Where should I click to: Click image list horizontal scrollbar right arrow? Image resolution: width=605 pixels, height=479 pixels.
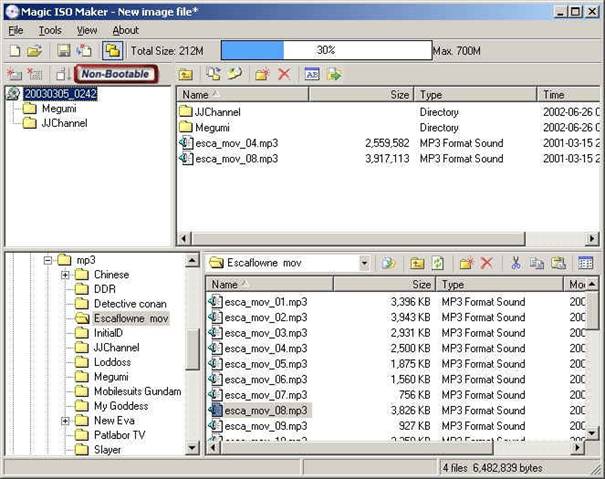(592, 239)
